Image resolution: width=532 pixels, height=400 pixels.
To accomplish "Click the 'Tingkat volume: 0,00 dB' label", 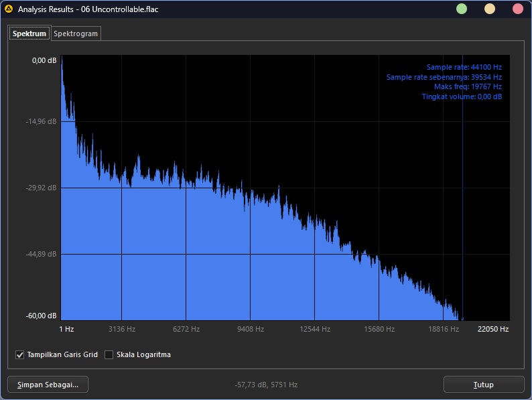I will tap(462, 96).
